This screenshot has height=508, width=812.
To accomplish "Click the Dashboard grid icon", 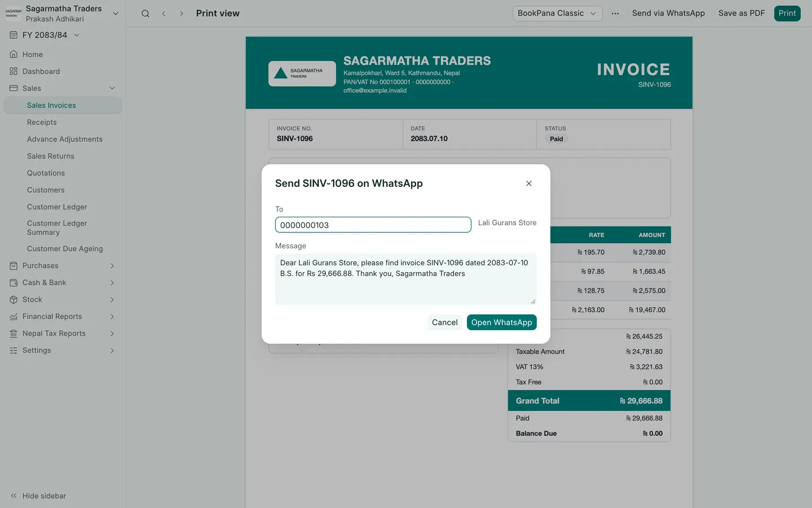I will pos(14,72).
